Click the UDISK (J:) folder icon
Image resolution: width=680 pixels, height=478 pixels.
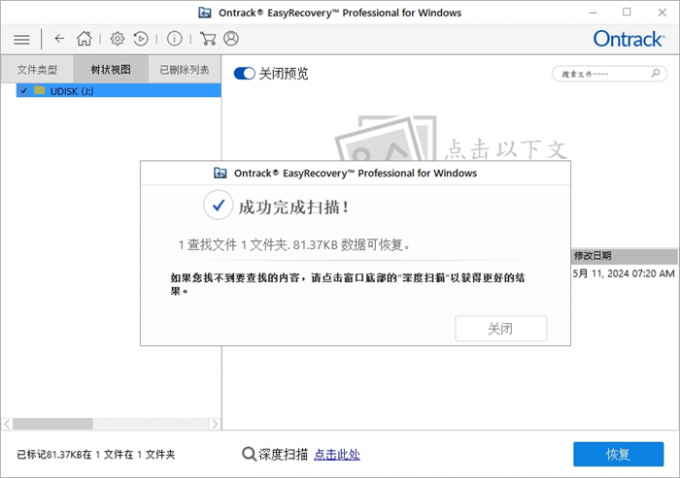39,90
